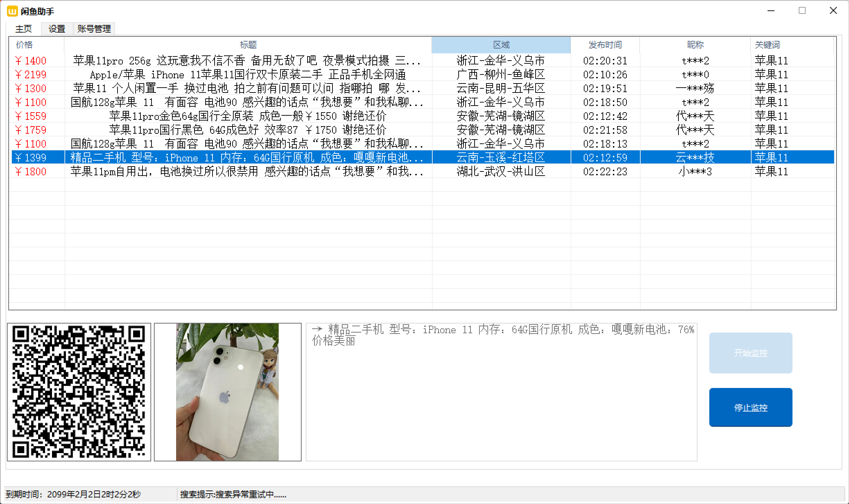Sort by the 价格 column header
The width and height of the screenshot is (849, 504).
pyautogui.click(x=24, y=45)
